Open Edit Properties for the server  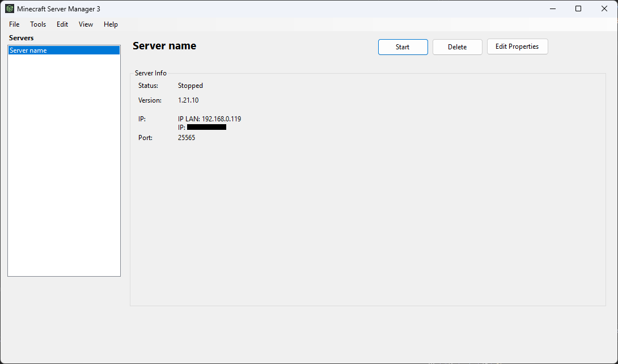[517, 46]
